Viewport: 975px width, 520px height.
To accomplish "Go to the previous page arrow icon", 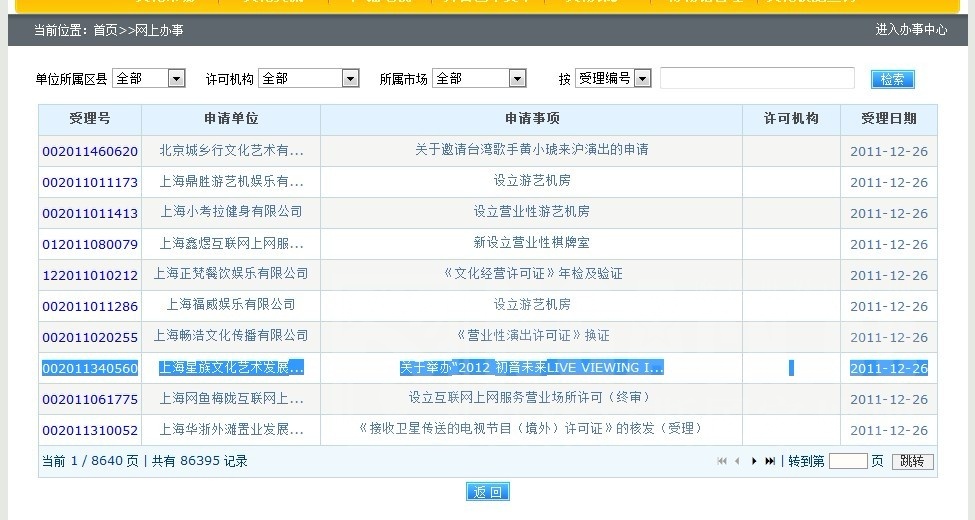I will tap(737, 461).
